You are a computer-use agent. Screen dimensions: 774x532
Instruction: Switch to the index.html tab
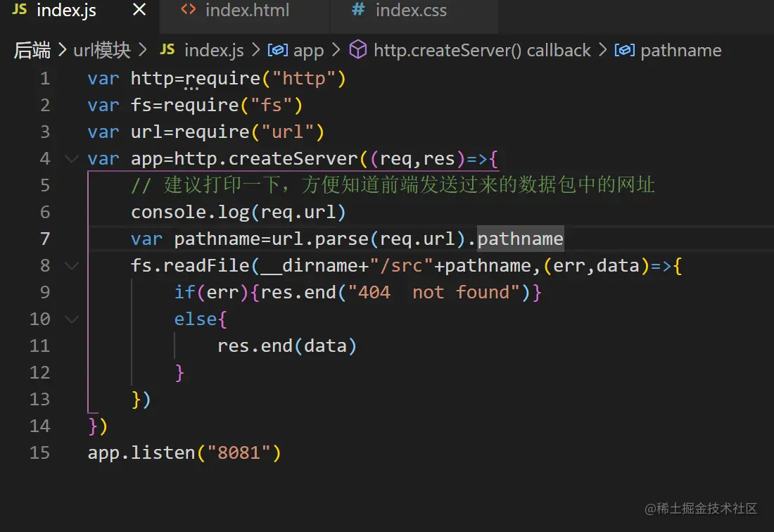tap(246, 11)
